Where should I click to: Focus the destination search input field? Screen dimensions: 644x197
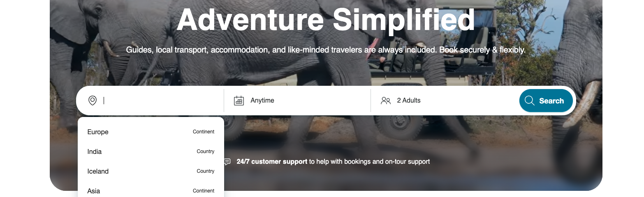coord(160,101)
